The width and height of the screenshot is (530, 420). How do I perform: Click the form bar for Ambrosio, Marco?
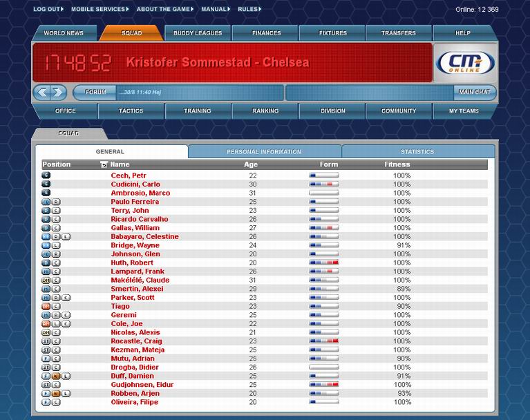pyautogui.click(x=324, y=193)
